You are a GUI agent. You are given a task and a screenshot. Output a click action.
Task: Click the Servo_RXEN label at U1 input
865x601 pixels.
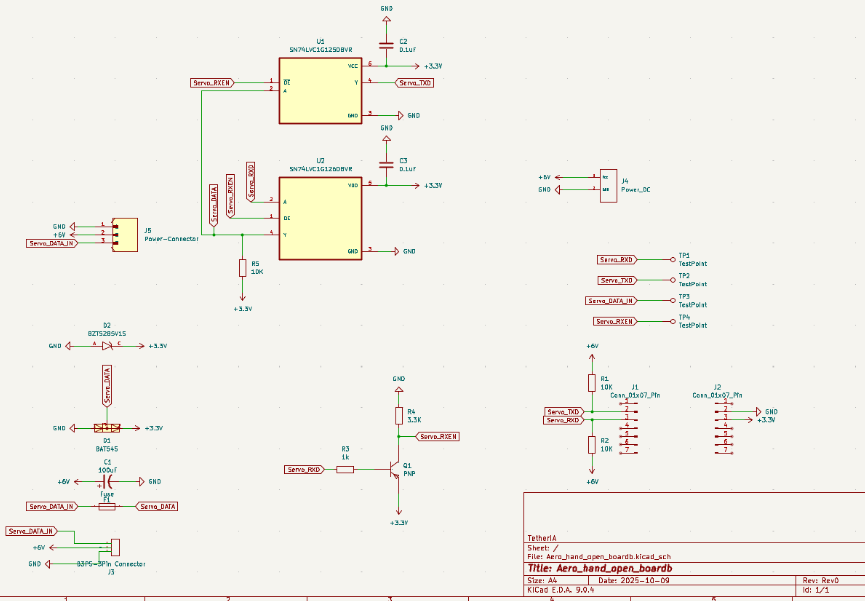212,82
